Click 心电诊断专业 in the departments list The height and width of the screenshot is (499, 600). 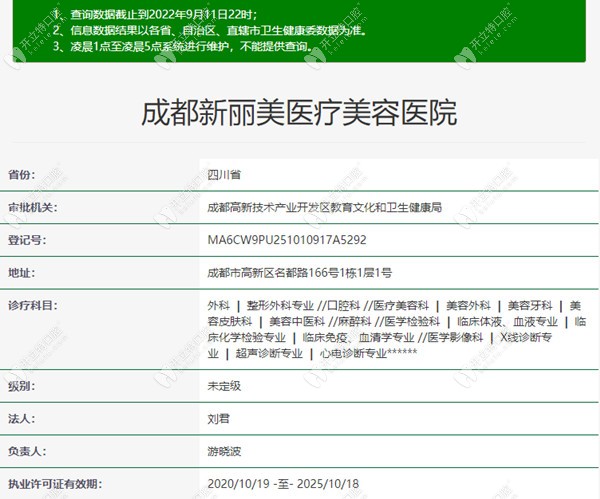(x=353, y=353)
